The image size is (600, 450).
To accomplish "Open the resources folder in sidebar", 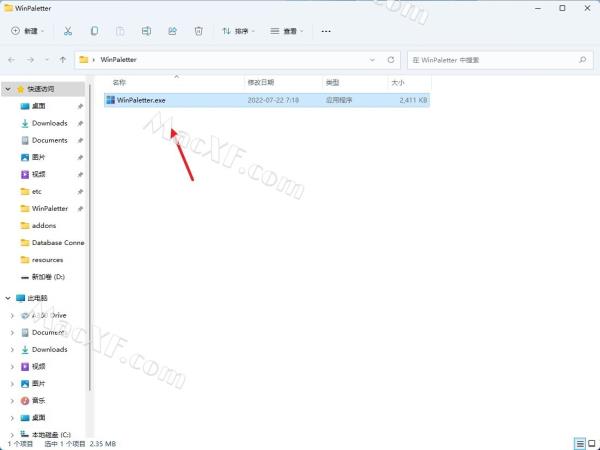I will (47, 260).
